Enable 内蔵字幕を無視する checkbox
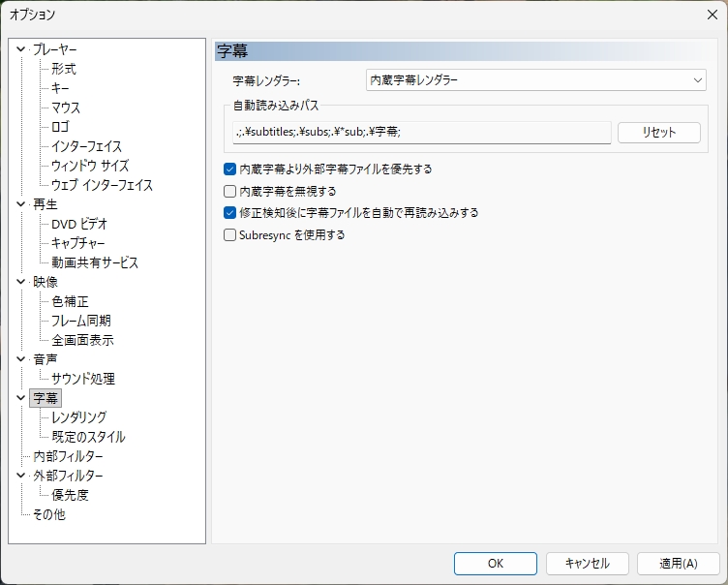The height and width of the screenshot is (585, 728). (230, 191)
